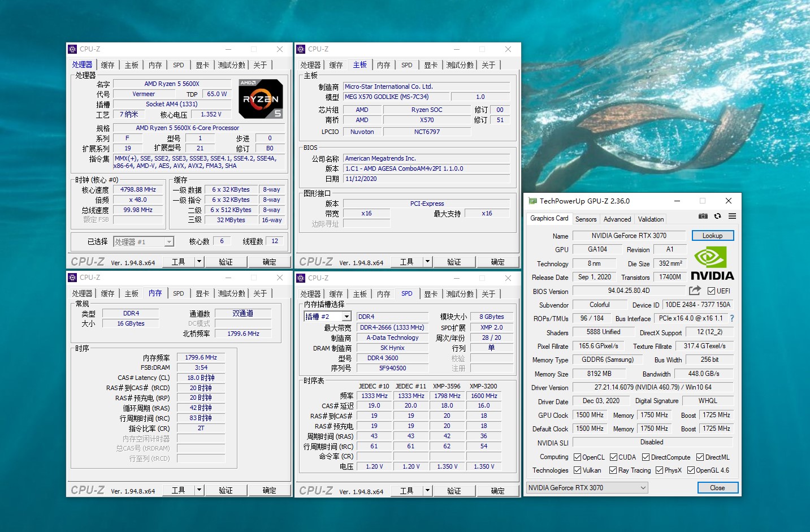Viewport: 810px width, 532px height.
Task: Click the Ryzen 5 logo image
Action: [260, 99]
